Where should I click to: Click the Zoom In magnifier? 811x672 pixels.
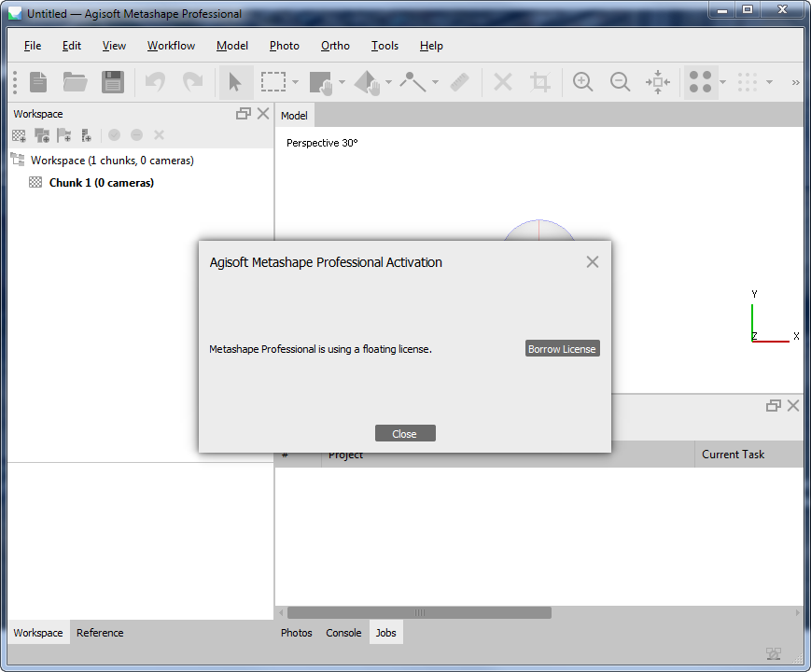pos(583,82)
